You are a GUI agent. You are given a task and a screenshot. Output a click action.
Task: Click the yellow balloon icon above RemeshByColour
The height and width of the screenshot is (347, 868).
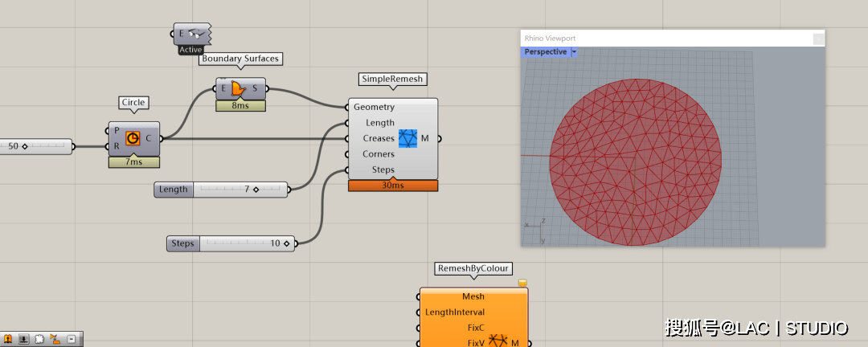click(522, 283)
